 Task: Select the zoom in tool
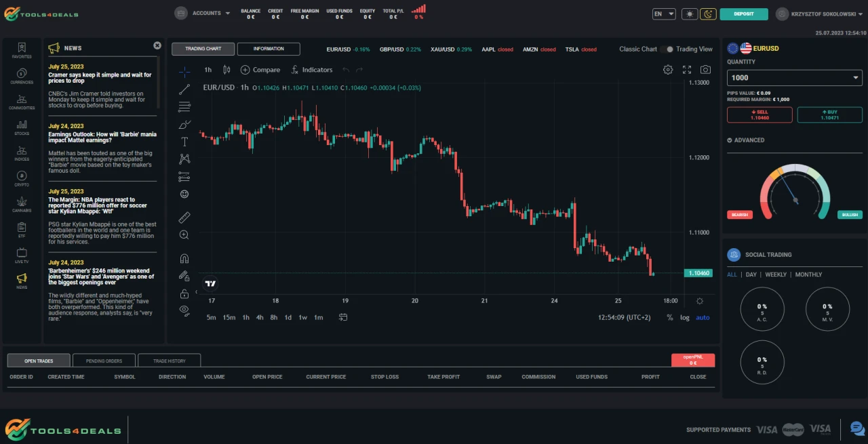point(184,235)
